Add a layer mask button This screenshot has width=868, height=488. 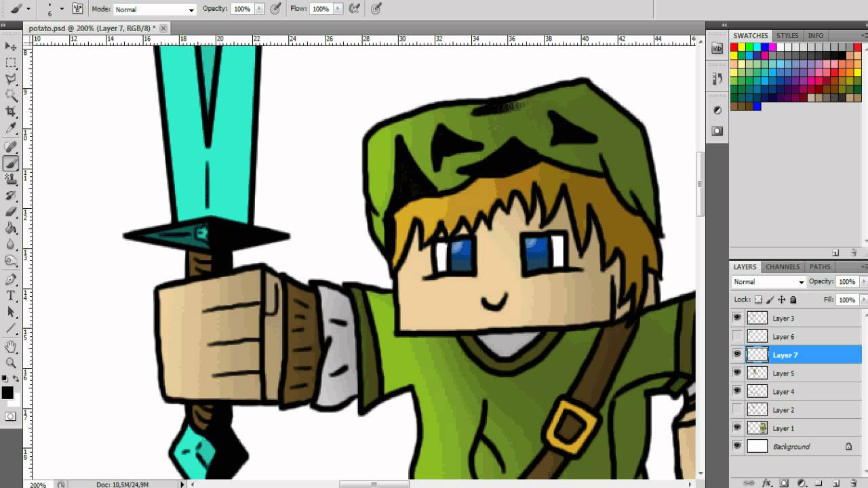(x=785, y=483)
